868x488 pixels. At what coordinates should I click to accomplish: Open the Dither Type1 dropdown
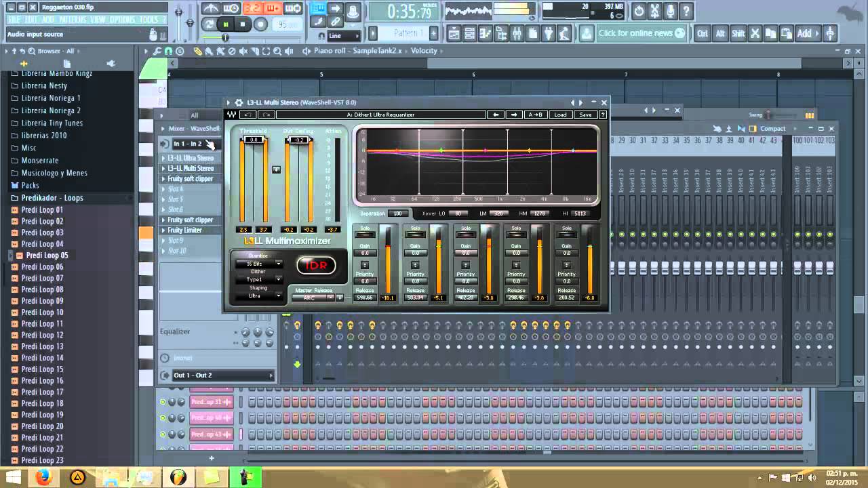(x=258, y=279)
